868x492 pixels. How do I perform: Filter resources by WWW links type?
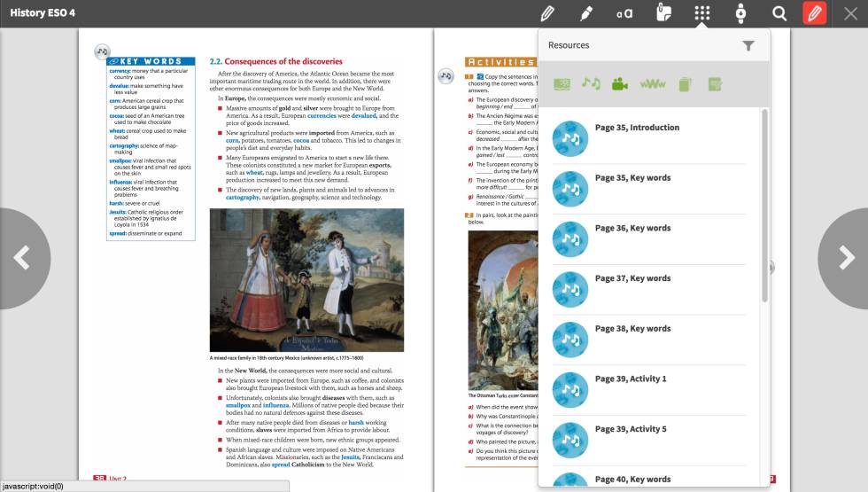[x=653, y=84]
